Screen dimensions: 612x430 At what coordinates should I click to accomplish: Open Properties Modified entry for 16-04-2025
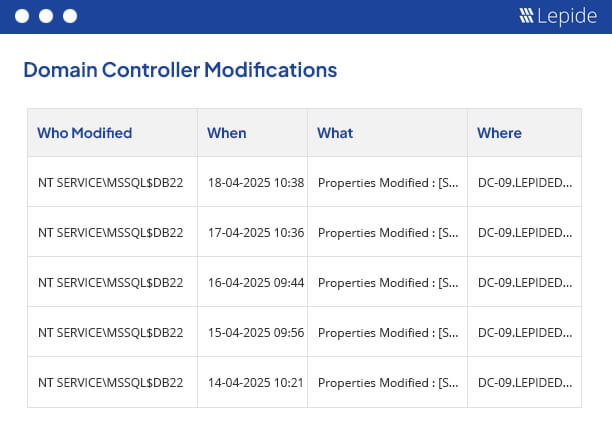click(388, 283)
